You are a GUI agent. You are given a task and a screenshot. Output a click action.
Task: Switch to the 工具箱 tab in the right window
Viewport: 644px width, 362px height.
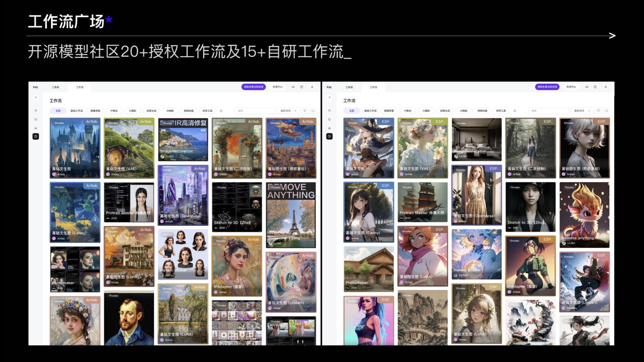[349, 87]
